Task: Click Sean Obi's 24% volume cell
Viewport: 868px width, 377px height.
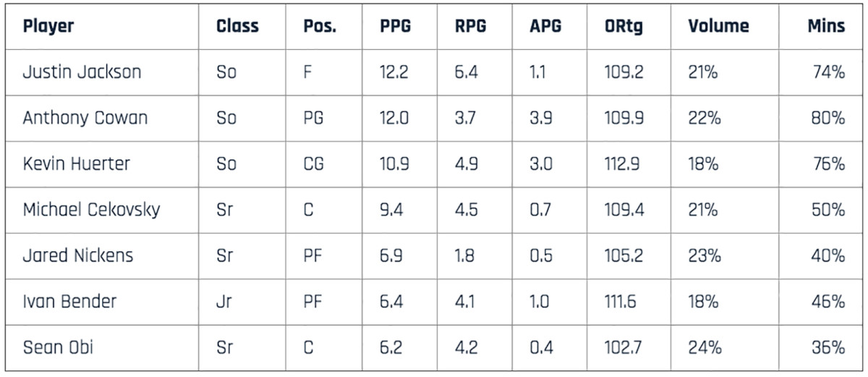Action: tap(705, 347)
